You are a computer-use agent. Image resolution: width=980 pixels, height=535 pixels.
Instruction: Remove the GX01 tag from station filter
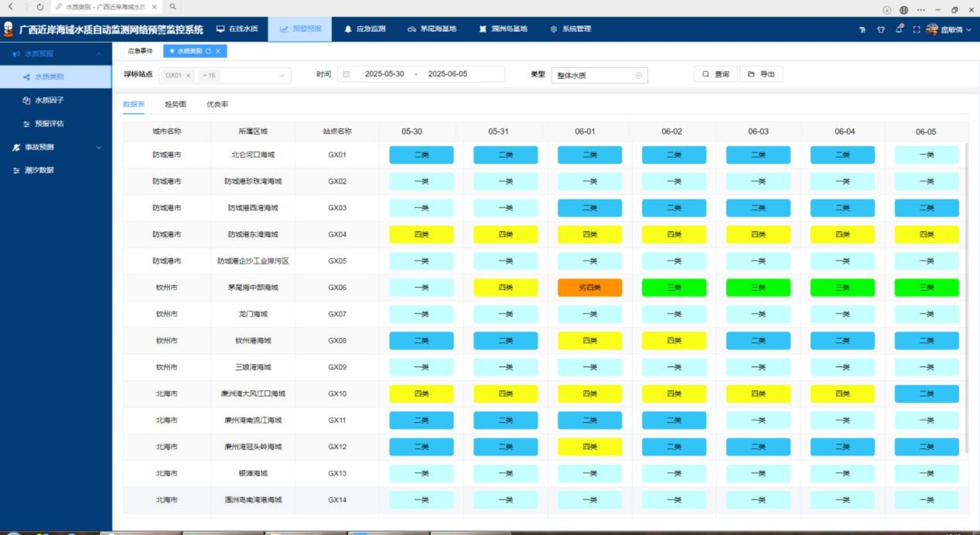[188, 76]
